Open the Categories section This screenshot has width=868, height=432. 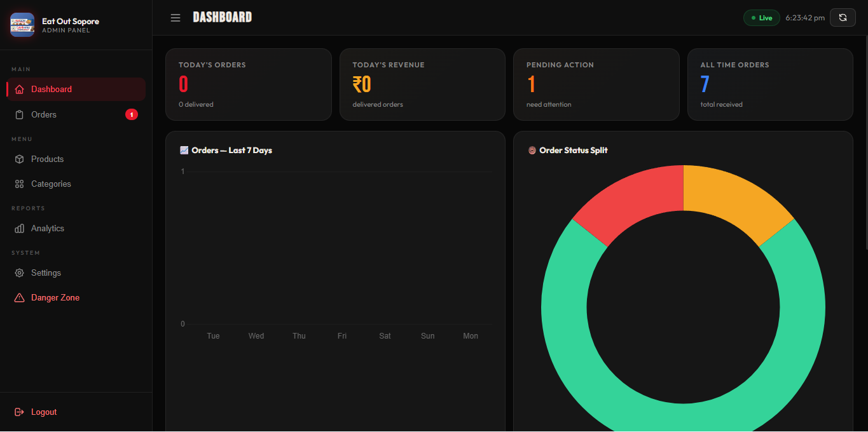click(76, 184)
